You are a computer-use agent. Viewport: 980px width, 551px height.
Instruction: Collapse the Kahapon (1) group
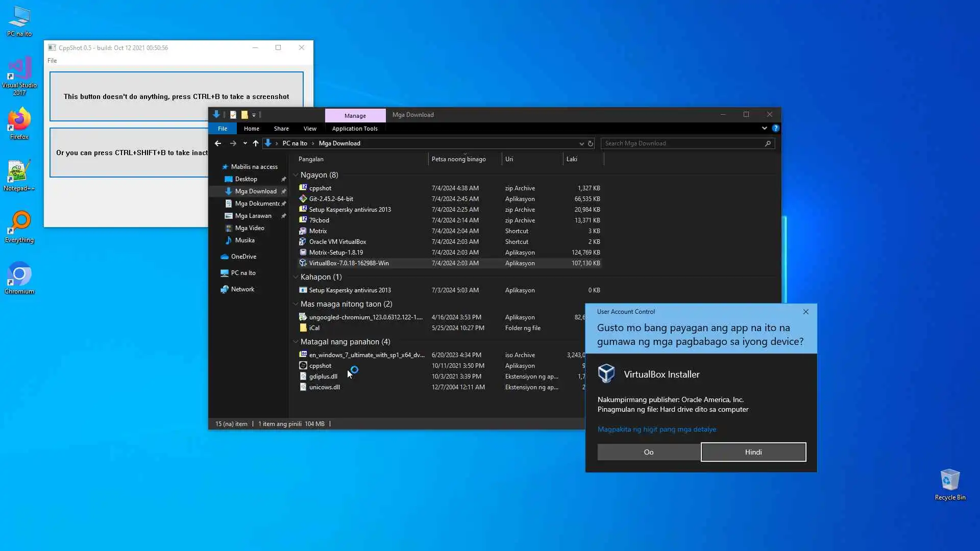(296, 277)
